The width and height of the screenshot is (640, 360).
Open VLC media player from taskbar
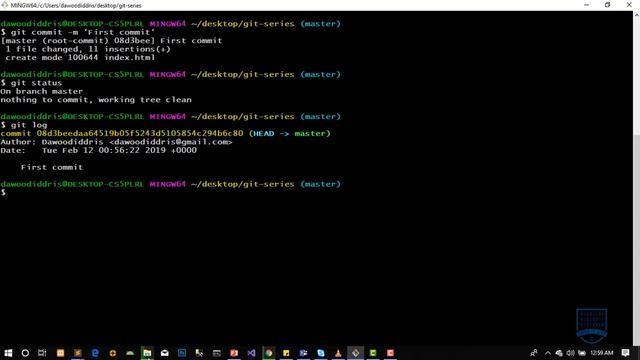click(338, 353)
